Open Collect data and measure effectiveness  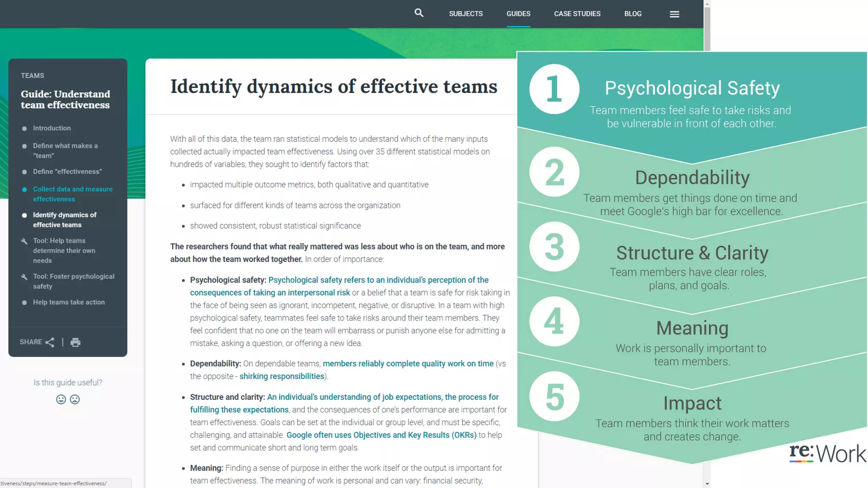pyautogui.click(x=72, y=194)
